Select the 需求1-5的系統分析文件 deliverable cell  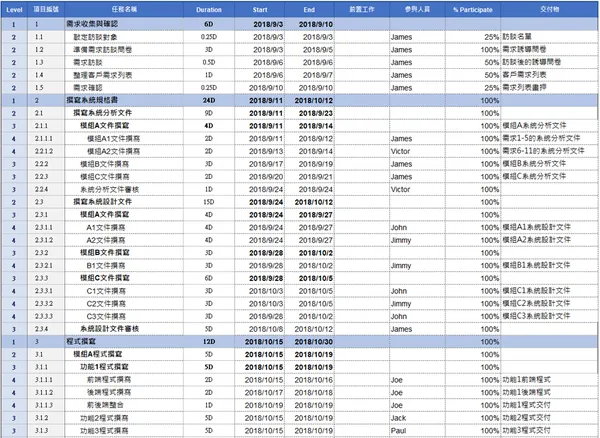549,138
